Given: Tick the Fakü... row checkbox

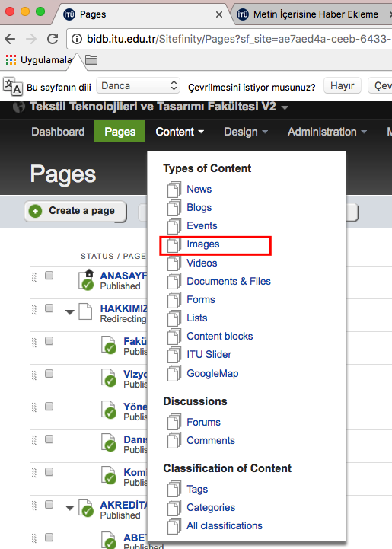Looking at the screenshot, I should pos(49,341).
